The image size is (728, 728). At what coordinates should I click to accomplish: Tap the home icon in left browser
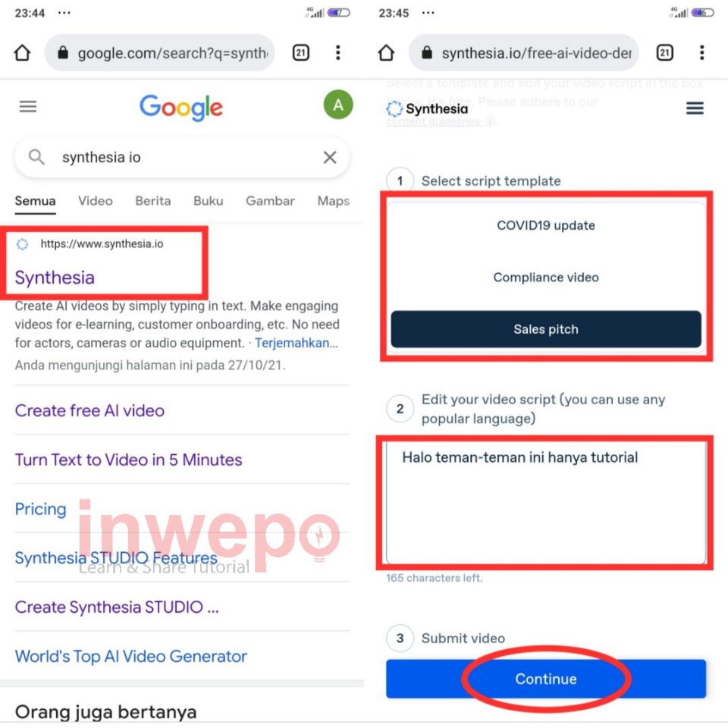click(22, 52)
